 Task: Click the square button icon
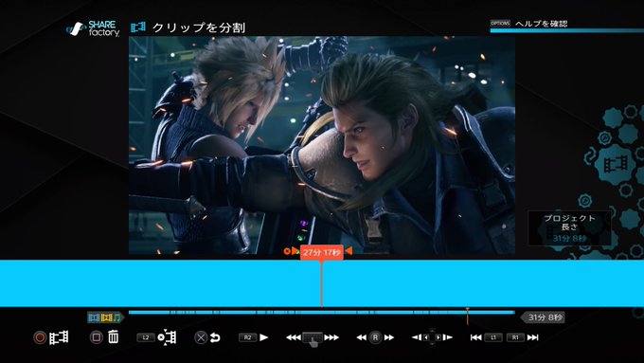click(96, 337)
